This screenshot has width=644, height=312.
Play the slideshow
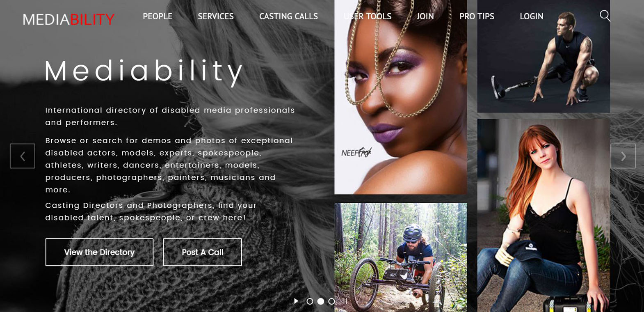click(x=296, y=301)
